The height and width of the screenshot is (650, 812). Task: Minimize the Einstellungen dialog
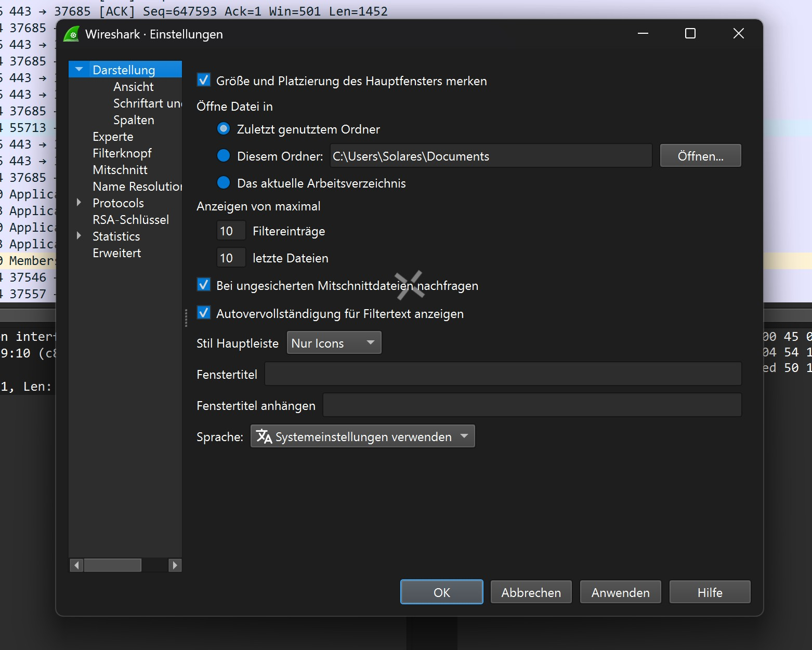[x=643, y=34]
